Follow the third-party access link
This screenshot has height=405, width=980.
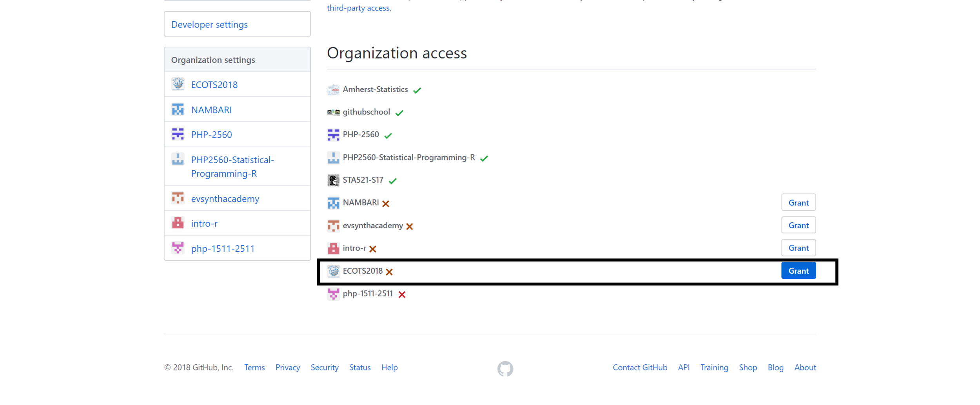(359, 8)
